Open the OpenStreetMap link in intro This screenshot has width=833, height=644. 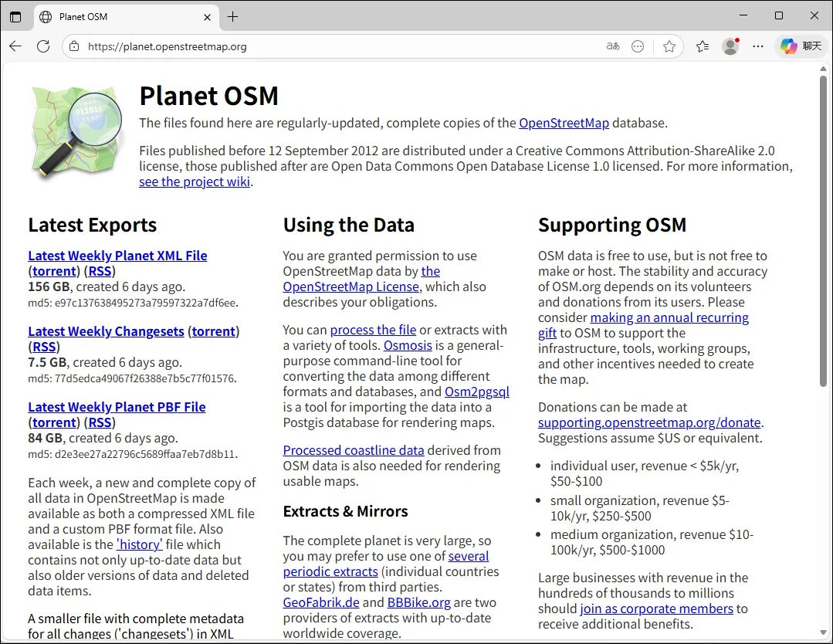pyautogui.click(x=564, y=123)
